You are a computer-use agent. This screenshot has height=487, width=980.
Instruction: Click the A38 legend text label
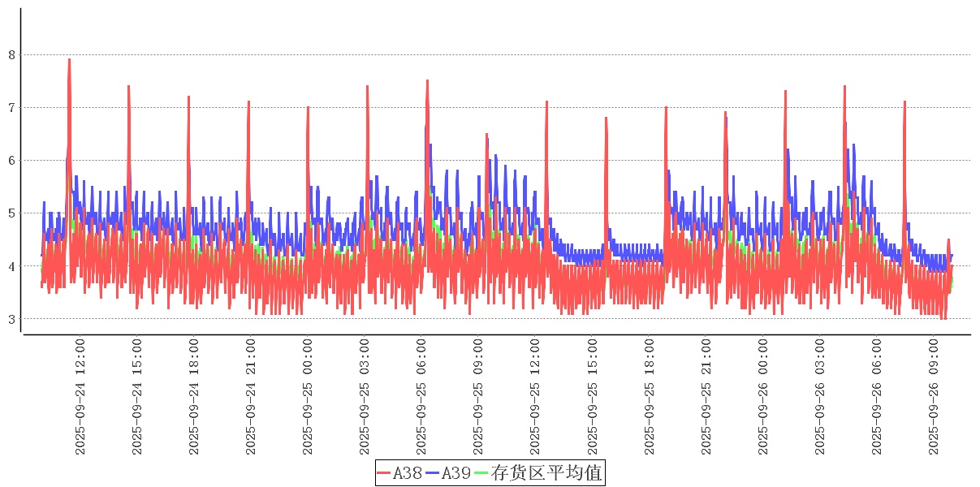tap(408, 472)
